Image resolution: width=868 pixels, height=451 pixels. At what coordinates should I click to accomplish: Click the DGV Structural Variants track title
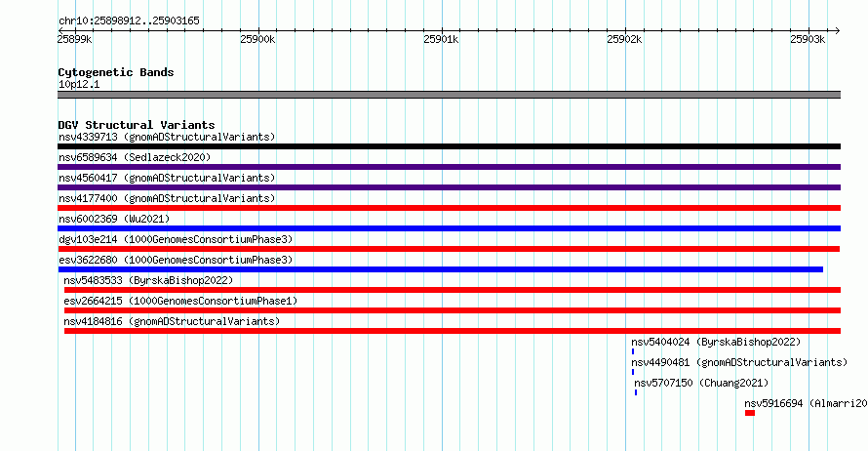[x=137, y=125]
